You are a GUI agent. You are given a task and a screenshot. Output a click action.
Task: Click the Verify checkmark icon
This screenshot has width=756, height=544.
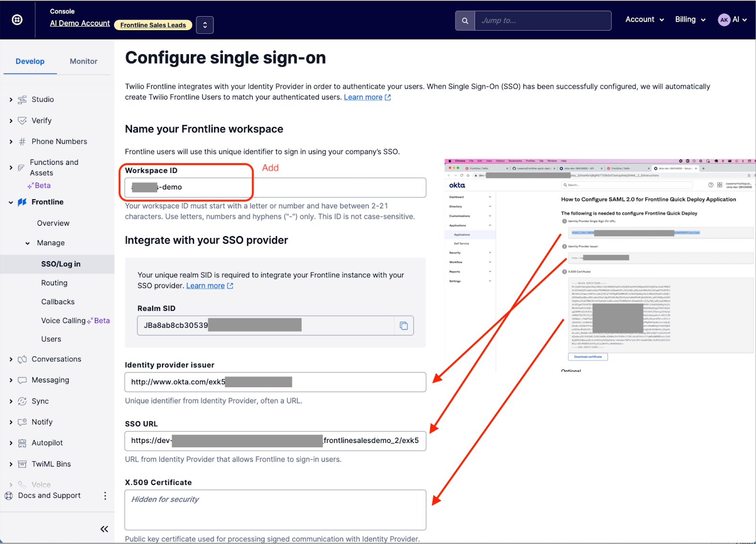(x=22, y=120)
